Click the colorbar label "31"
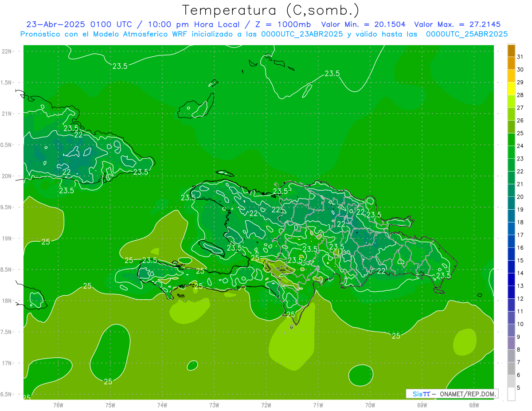 [520, 57]
